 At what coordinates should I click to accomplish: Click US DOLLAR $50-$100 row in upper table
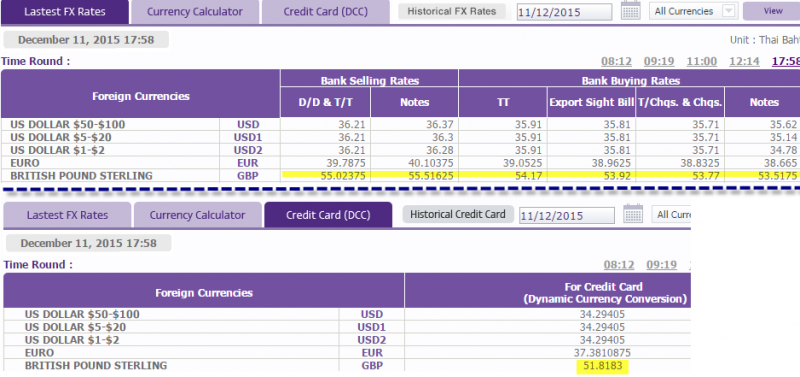pos(400,124)
